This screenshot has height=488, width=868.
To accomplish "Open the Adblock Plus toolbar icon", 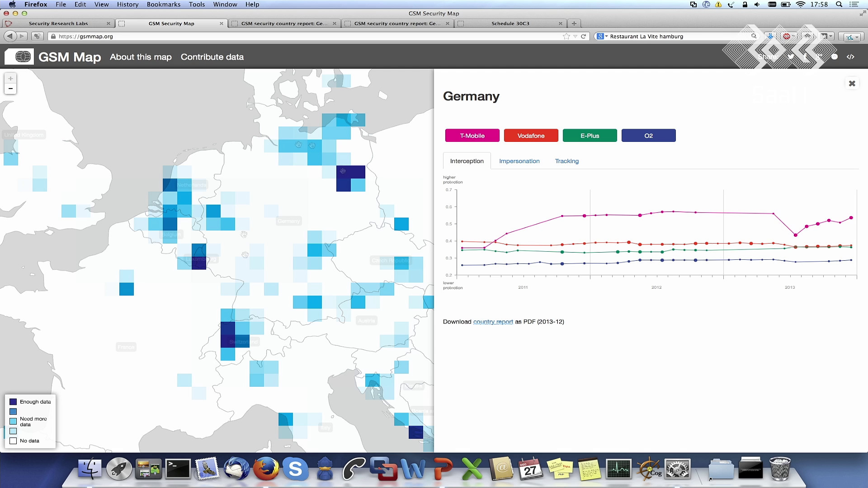I will pyautogui.click(x=786, y=36).
